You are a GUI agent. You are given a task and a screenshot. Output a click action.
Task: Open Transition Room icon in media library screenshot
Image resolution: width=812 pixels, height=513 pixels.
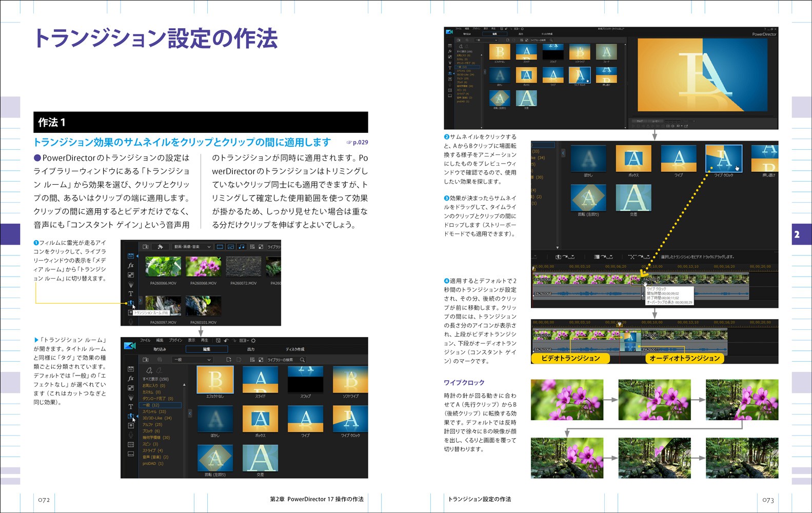coord(131,303)
